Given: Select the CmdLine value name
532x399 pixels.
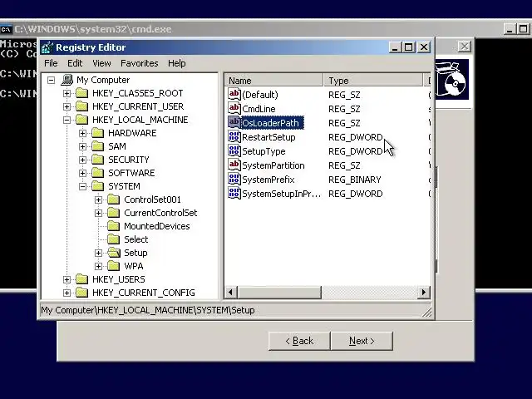Looking at the screenshot, I should click(259, 109).
